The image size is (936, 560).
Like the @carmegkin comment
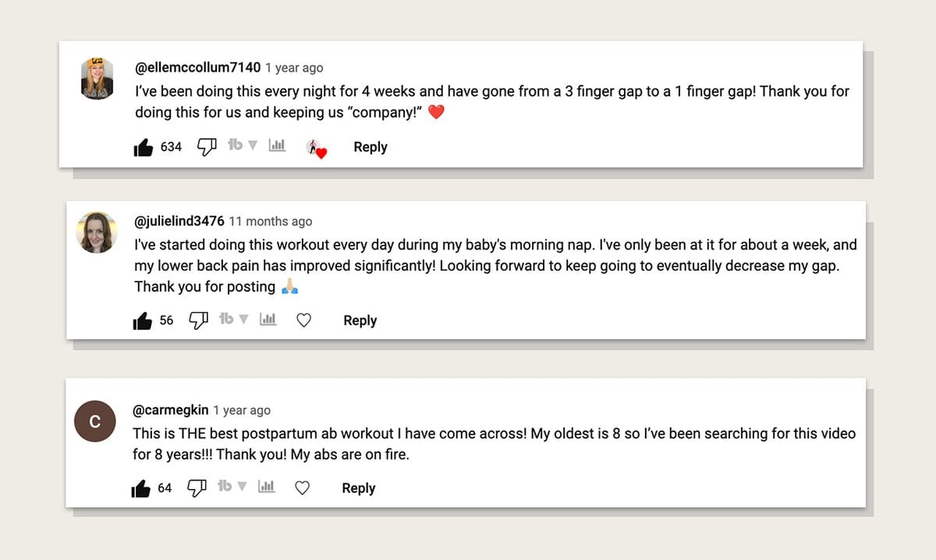click(x=140, y=488)
